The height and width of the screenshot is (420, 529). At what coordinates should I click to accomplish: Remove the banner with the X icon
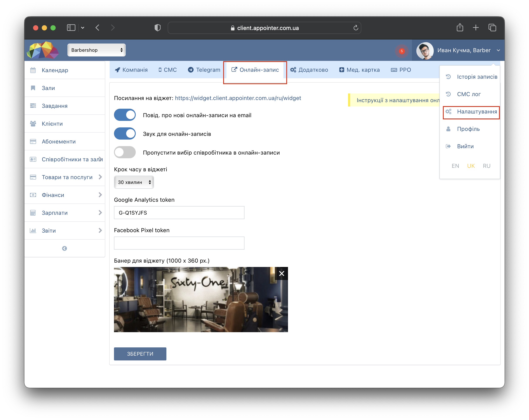click(x=281, y=273)
